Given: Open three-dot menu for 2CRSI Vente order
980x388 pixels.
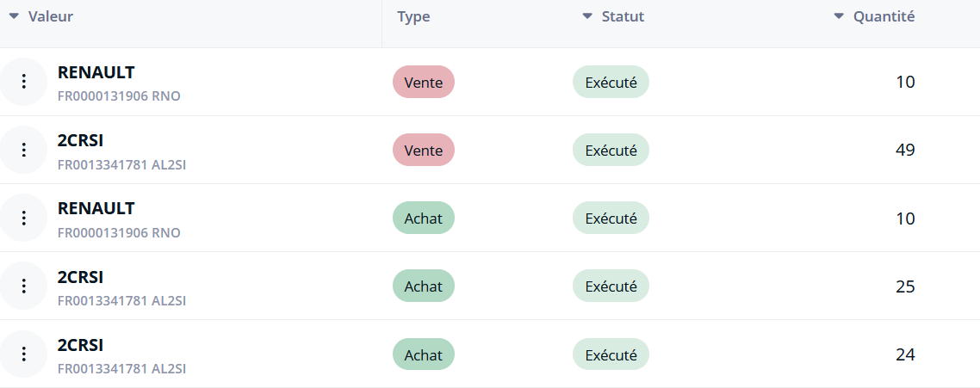Looking at the screenshot, I should [x=24, y=150].
